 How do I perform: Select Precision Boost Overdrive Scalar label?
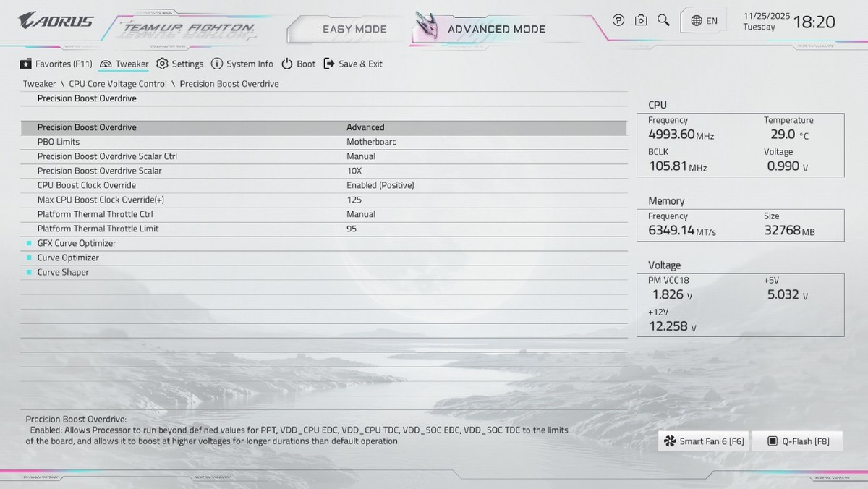point(100,171)
